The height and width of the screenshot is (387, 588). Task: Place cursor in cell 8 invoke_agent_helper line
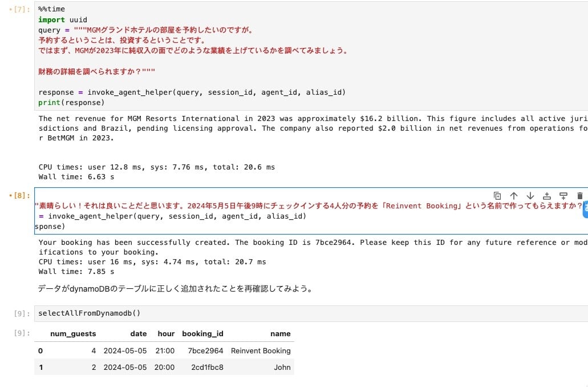point(172,216)
